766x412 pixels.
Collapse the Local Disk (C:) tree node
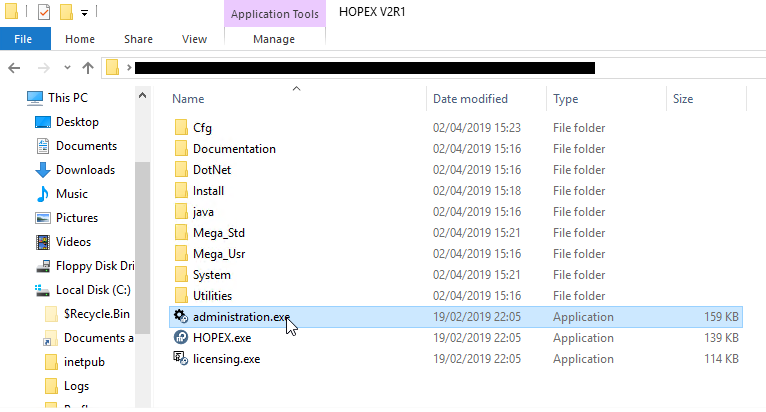pos(24,290)
